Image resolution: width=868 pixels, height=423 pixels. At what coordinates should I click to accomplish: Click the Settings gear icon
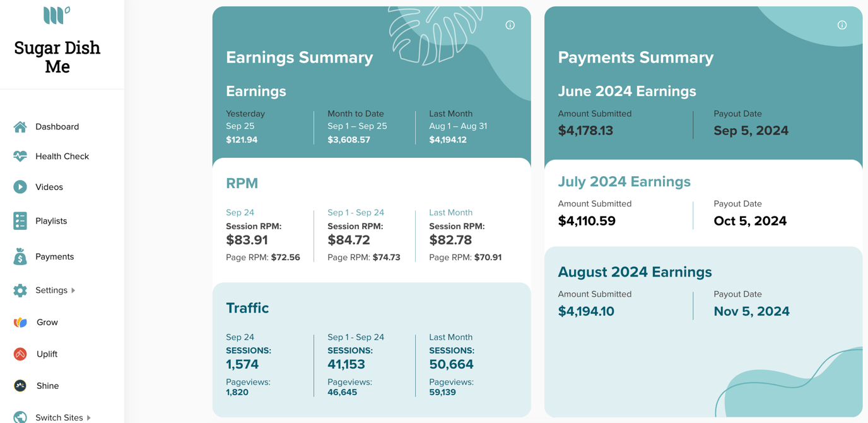[20, 290]
